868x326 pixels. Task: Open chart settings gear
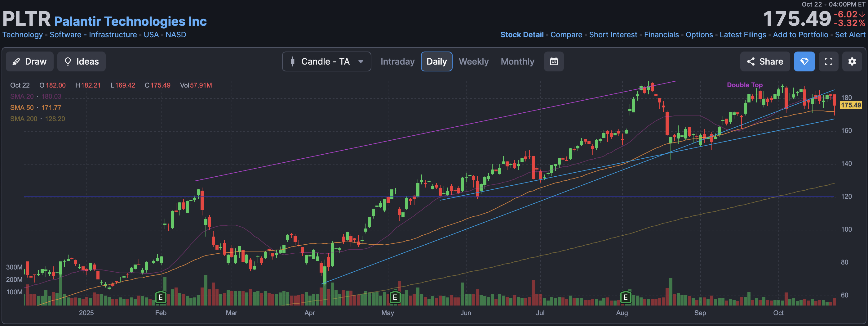(x=852, y=61)
